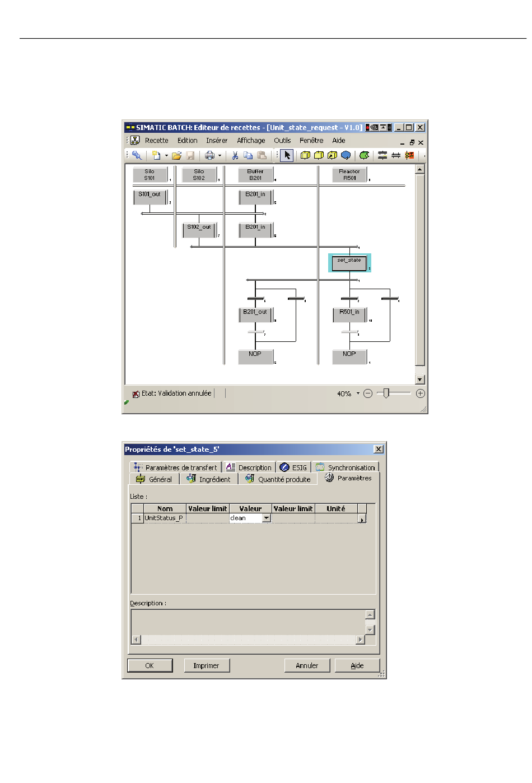The height and width of the screenshot is (783, 532).
Task: Select the Reactor R501 unit header
Action: 349,175
